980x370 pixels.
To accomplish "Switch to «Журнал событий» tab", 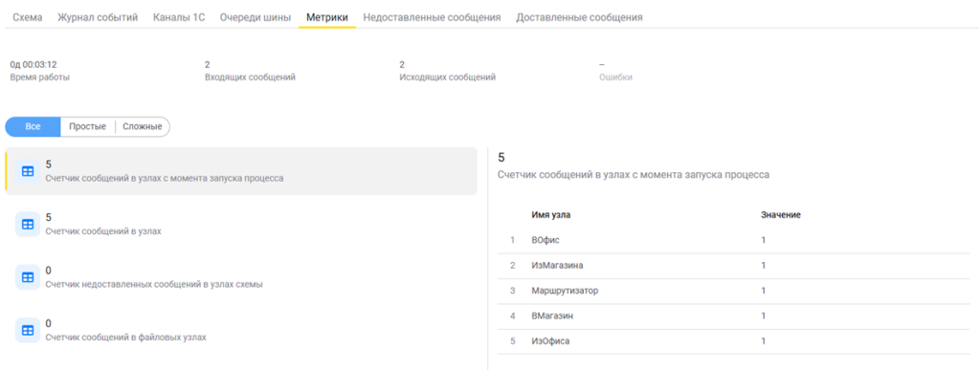I will coord(98,17).
